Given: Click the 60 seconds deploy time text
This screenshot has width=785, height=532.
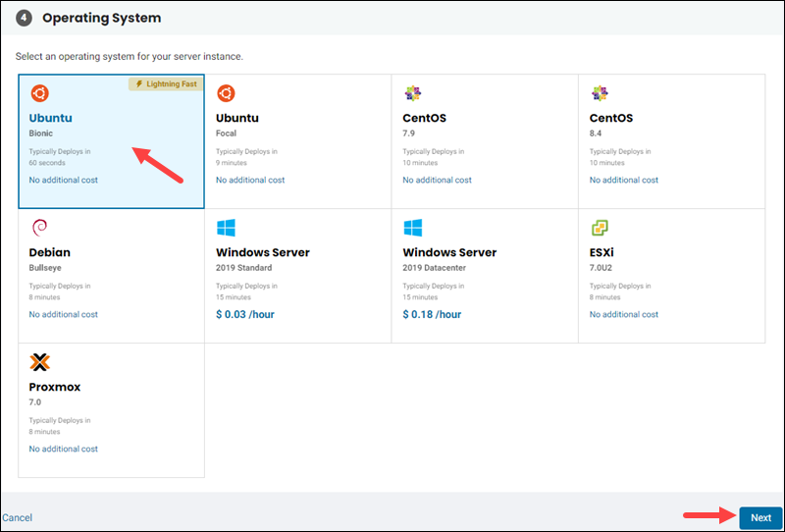Looking at the screenshot, I should (47, 163).
